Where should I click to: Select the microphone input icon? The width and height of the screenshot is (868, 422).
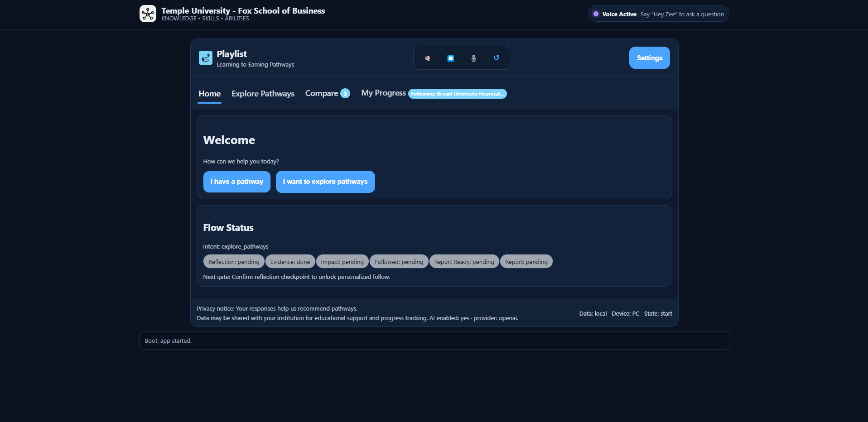[473, 58]
